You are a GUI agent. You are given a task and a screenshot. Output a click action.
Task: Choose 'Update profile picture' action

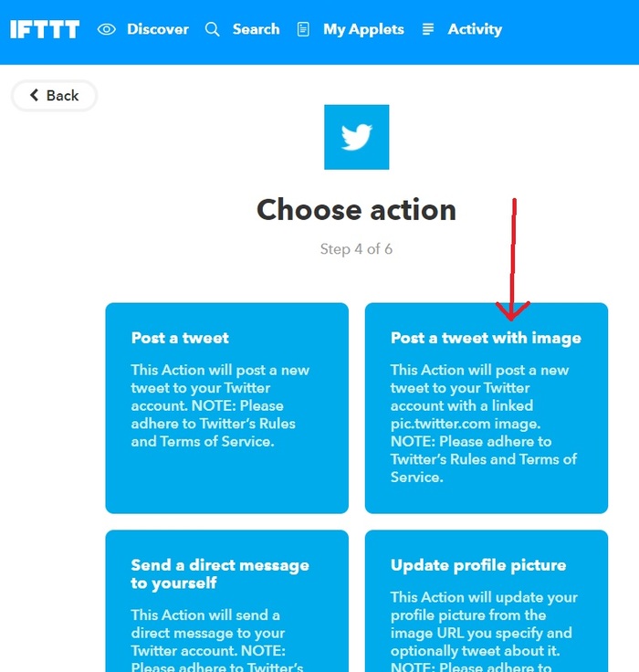[x=478, y=565]
